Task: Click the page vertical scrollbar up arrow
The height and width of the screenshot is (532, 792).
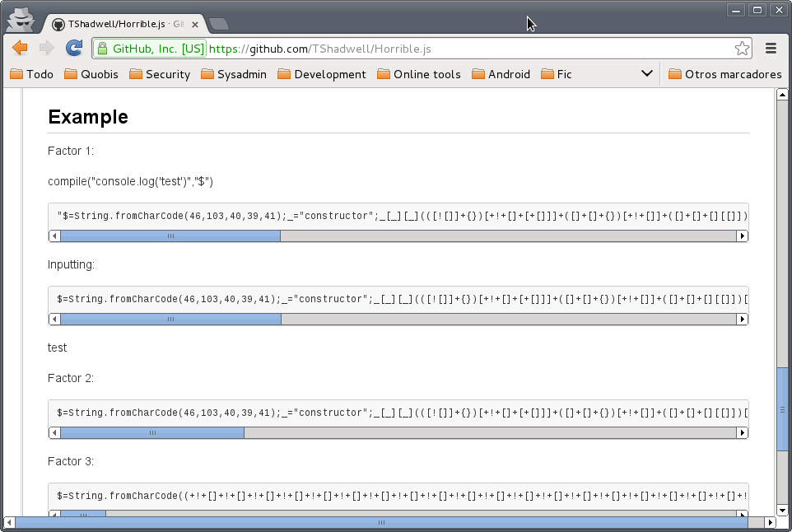Action: pos(782,95)
